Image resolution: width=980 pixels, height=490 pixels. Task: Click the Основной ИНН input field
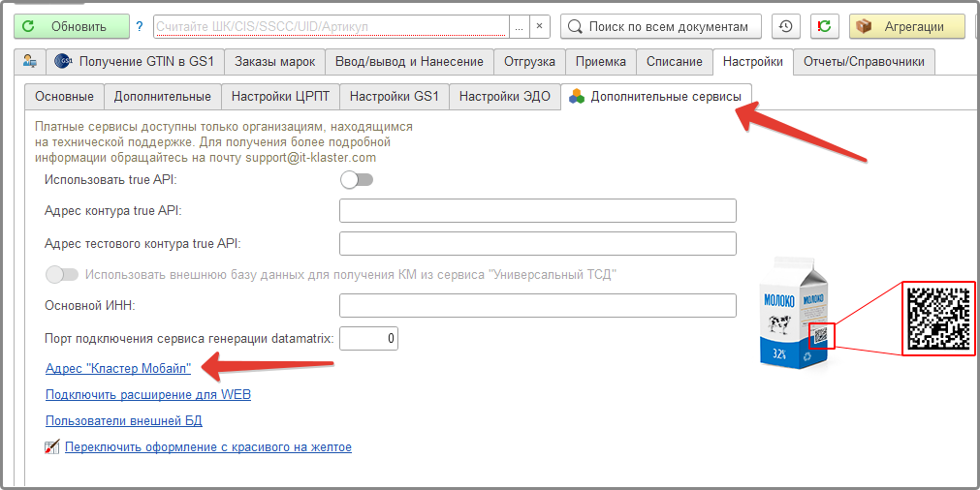pos(538,306)
